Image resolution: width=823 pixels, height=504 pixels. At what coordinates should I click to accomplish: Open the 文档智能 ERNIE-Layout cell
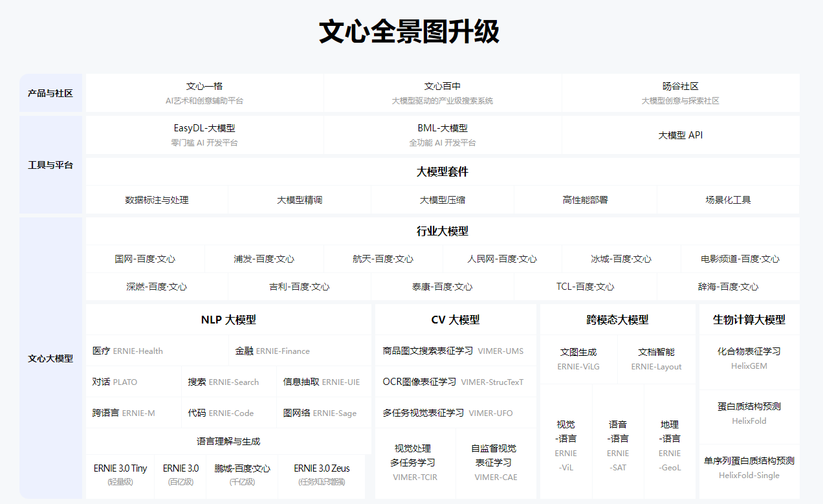point(657,360)
